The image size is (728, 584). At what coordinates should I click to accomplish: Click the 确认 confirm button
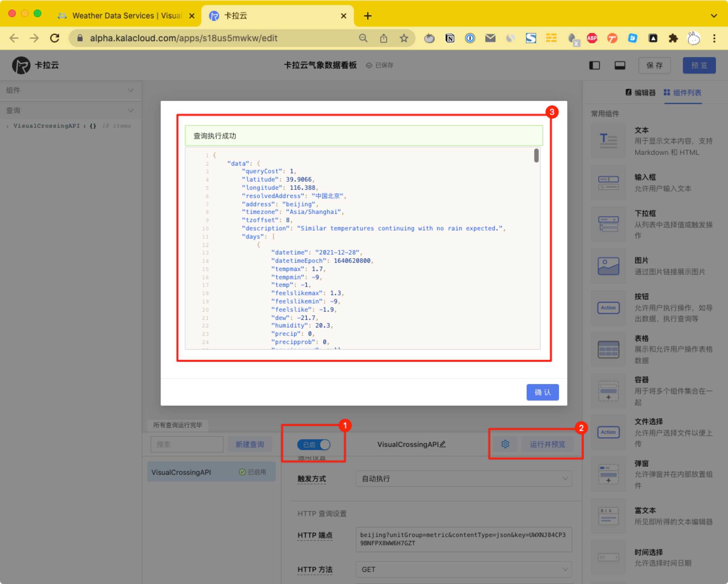click(x=542, y=392)
